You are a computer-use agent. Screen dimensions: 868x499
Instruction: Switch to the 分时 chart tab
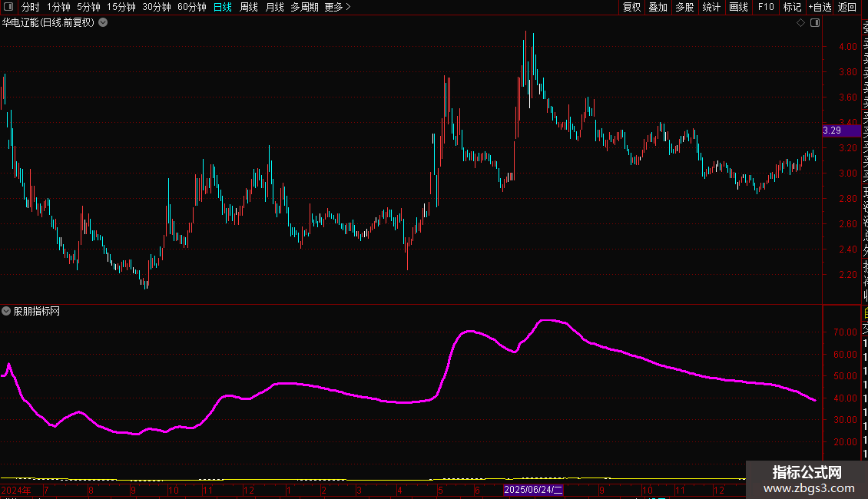click(31, 7)
